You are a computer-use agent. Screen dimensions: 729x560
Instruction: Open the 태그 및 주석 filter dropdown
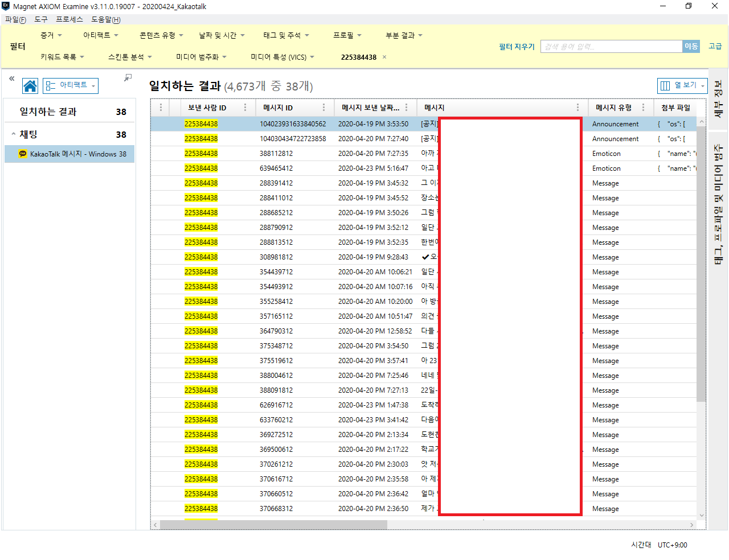[x=286, y=35]
